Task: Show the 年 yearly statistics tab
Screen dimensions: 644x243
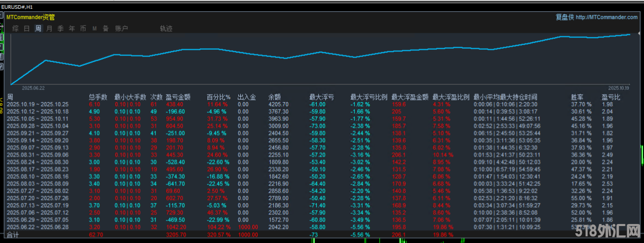Action: (x=72, y=29)
